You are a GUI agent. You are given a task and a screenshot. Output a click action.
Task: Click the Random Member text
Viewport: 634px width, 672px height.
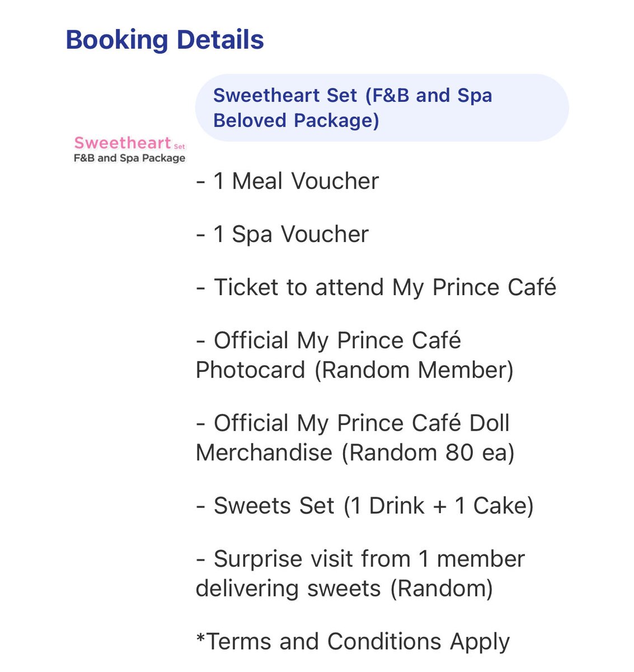tap(414, 370)
